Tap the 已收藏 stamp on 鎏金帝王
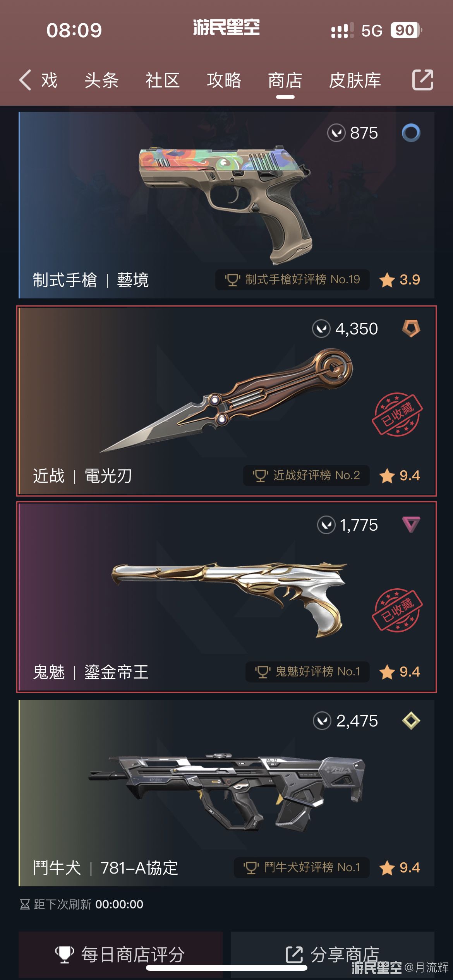Screen dimensions: 453x980 (x=397, y=610)
